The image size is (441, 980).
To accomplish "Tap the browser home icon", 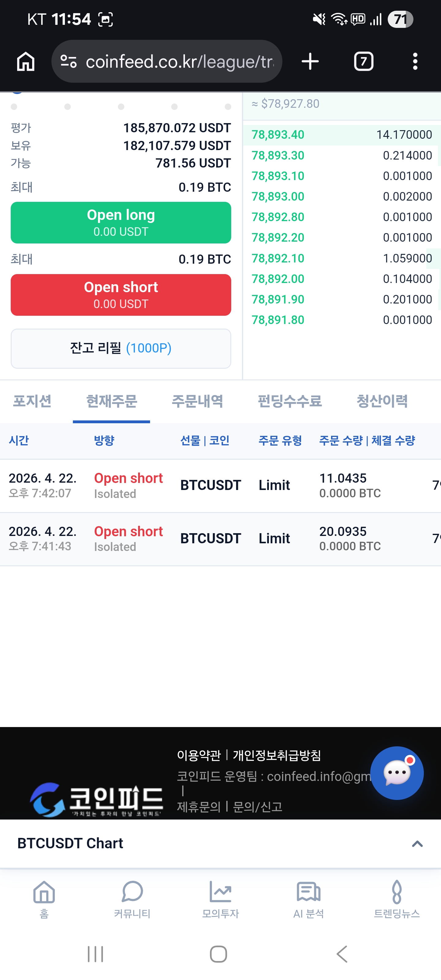I will (x=26, y=61).
